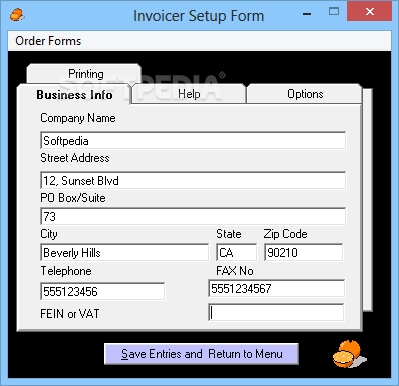
Task: Click the PO Box/Suite field
Action: click(x=193, y=217)
